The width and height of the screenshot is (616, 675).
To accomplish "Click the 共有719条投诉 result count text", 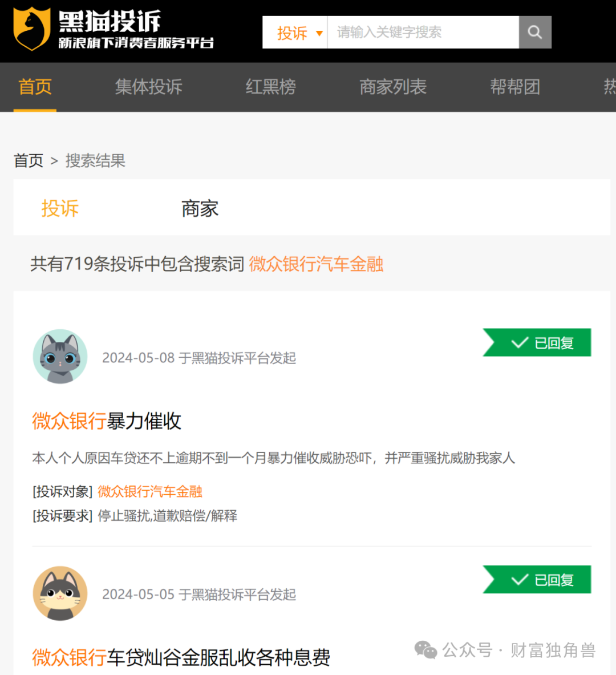I will click(x=137, y=264).
